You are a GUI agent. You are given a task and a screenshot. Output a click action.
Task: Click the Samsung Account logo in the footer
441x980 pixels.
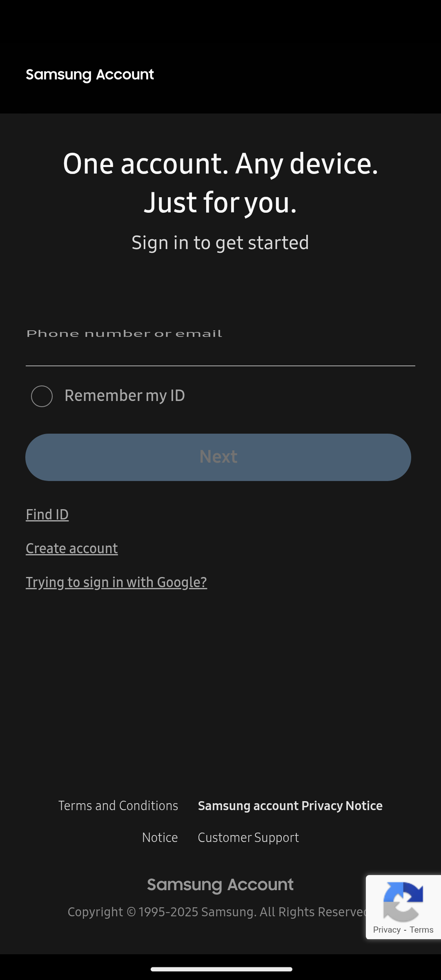click(x=220, y=884)
